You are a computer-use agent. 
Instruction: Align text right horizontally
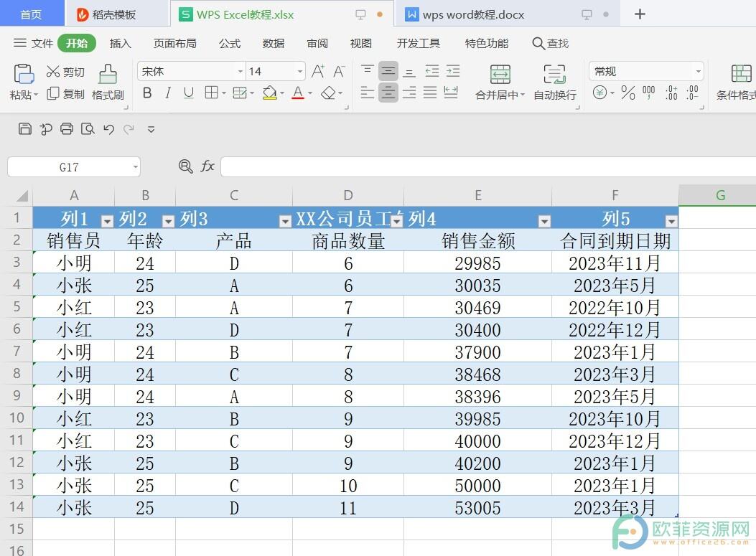tap(409, 93)
